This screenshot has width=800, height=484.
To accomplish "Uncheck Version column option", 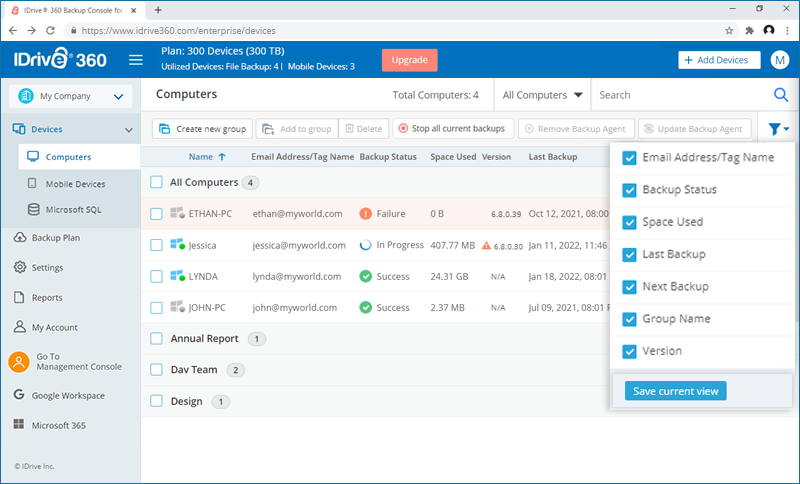I will 630,351.
